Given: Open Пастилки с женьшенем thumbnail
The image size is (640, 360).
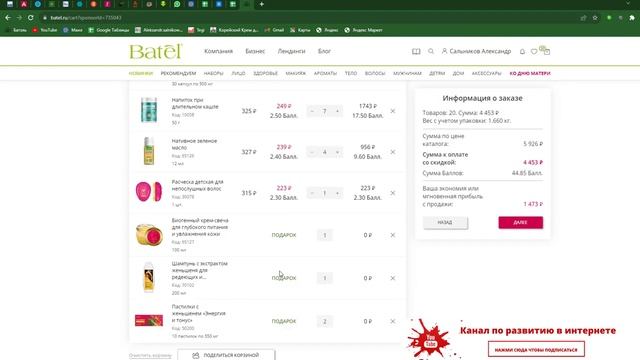Looking at the screenshot, I should (149, 320).
